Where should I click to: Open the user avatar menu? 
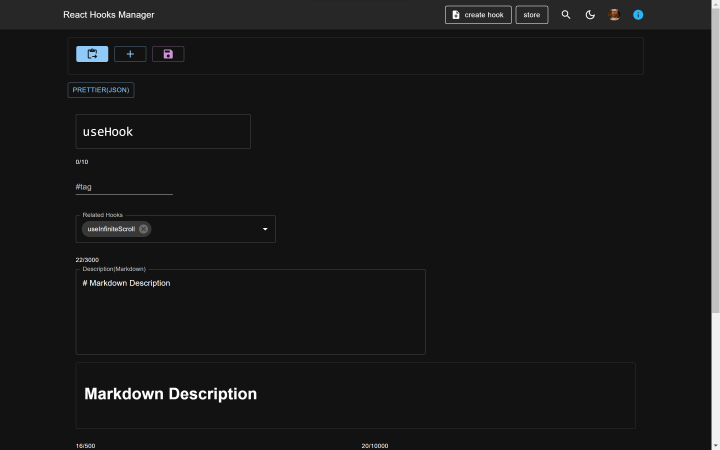click(614, 15)
